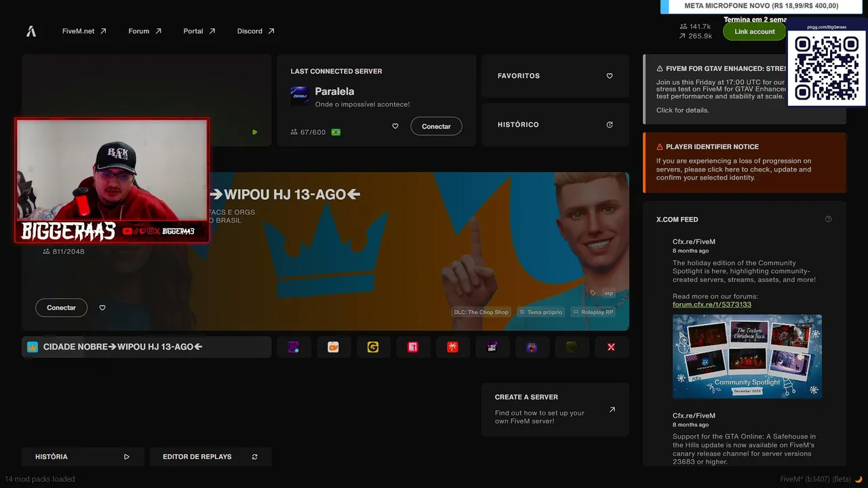Favorite the Paralela server heart
The image size is (868, 488).
pos(395,126)
